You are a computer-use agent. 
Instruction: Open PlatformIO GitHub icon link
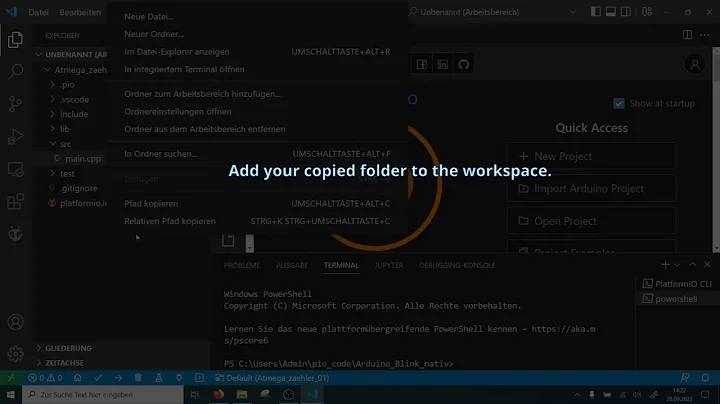tap(464, 64)
